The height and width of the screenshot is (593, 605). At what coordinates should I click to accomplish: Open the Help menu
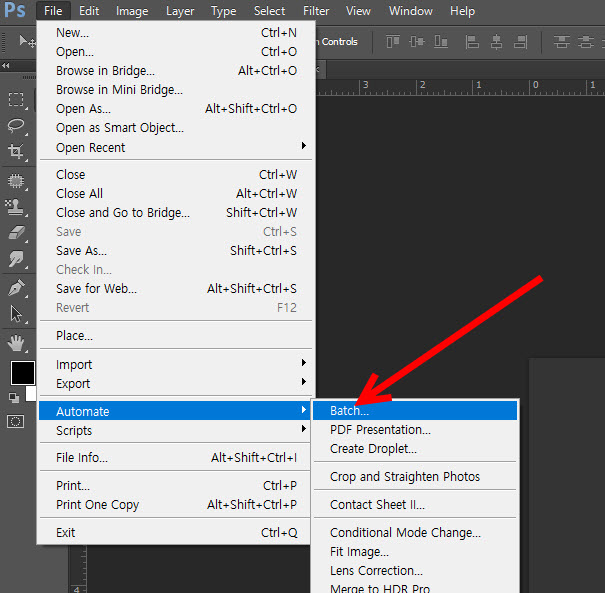pos(462,11)
